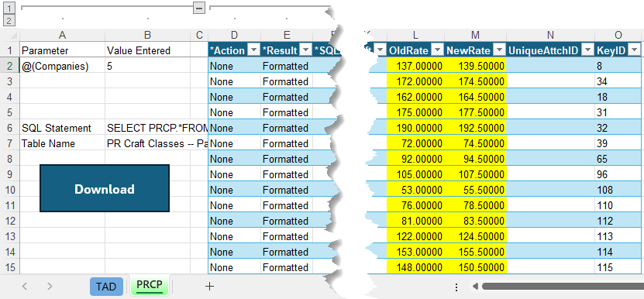The width and height of the screenshot is (644, 299).
Task: Select row 10 header
Action: click(10, 190)
